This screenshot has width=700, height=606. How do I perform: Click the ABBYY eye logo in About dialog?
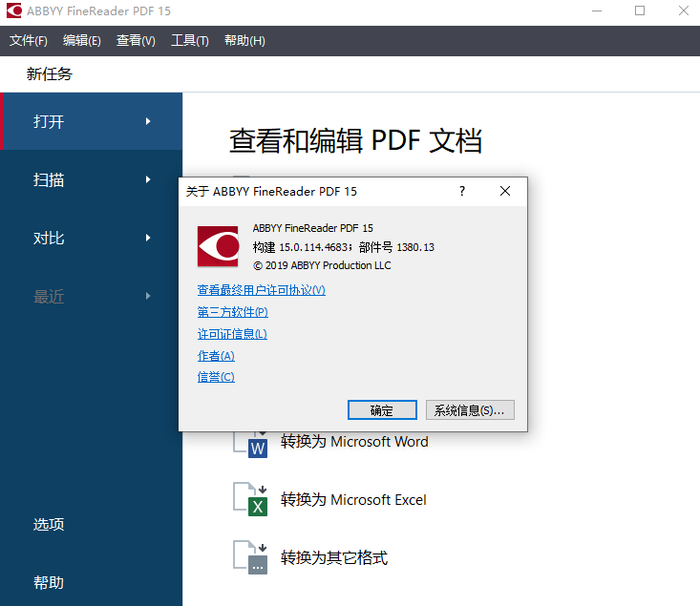coord(219,246)
